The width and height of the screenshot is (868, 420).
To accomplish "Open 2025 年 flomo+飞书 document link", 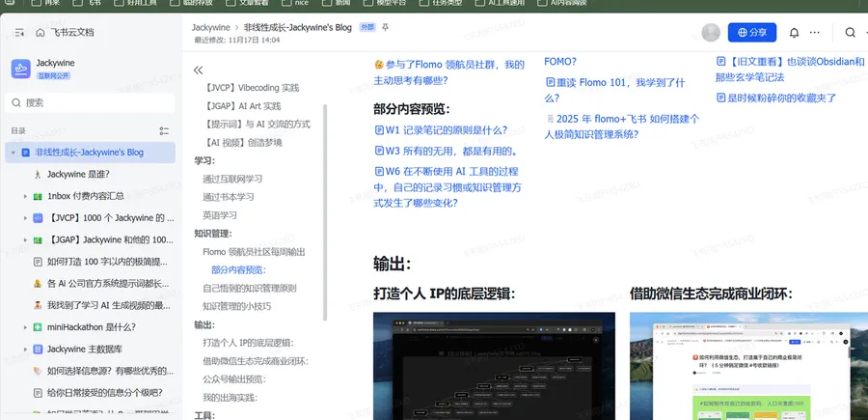I will point(622,126).
